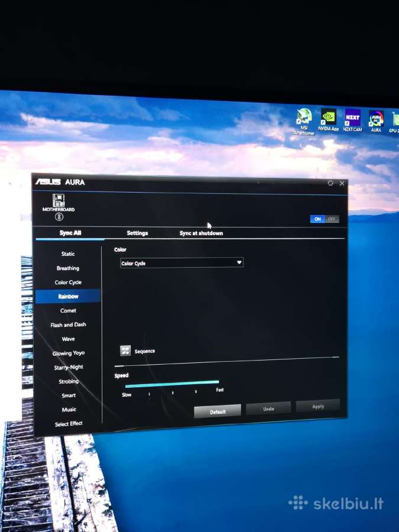Close the ASUS AURA window
This screenshot has height=532, width=399.
tap(342, 183)
